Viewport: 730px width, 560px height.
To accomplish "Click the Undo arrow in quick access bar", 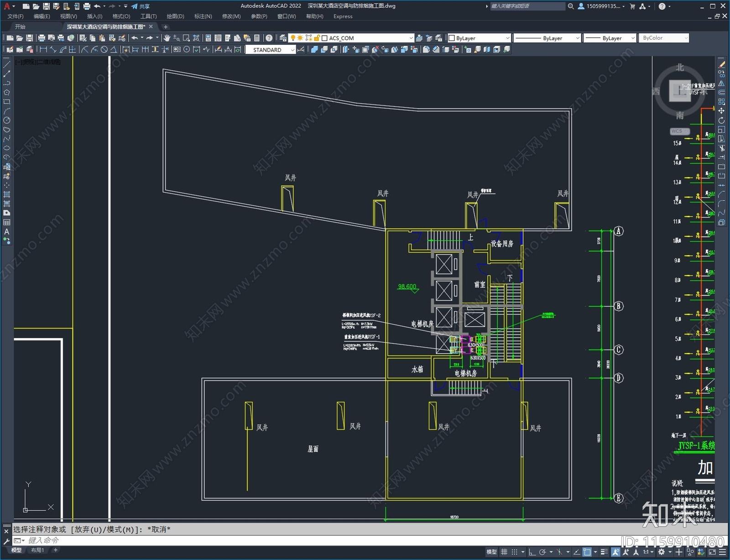I will (97, 6).
